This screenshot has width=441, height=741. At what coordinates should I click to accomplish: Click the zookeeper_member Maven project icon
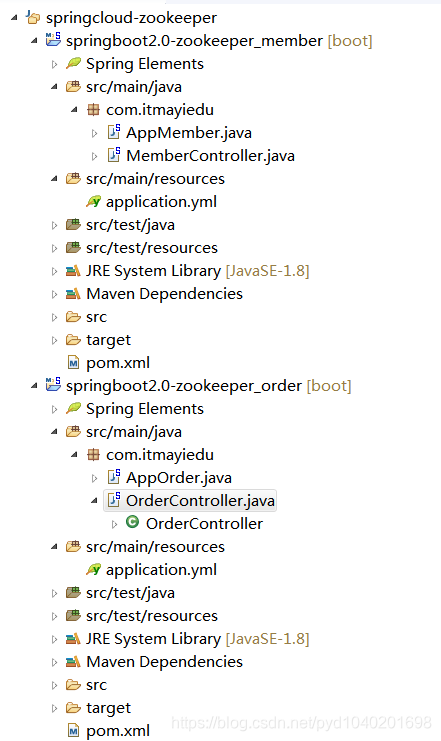click(53, 40)
